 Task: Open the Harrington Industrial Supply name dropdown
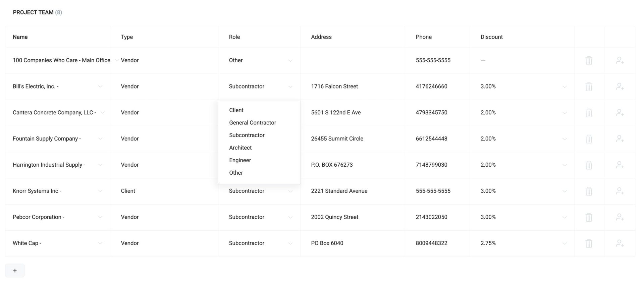[100, 165]
